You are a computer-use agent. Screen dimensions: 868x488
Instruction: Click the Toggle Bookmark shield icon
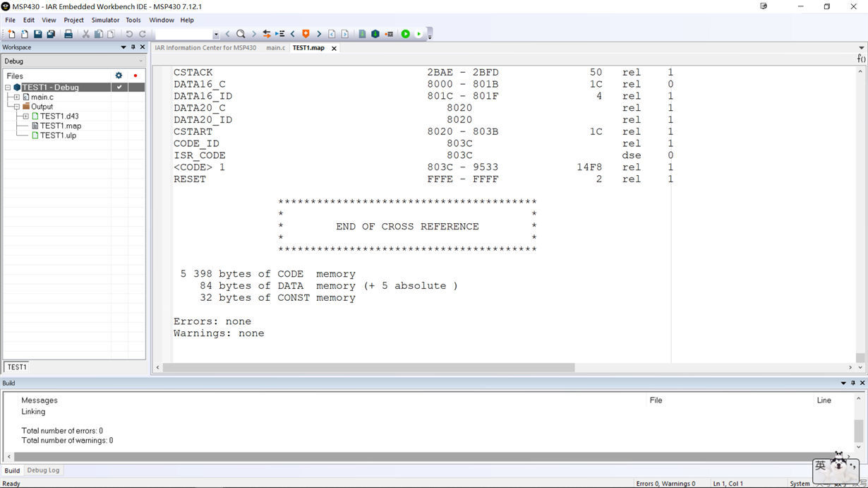(x=306, y=34)
